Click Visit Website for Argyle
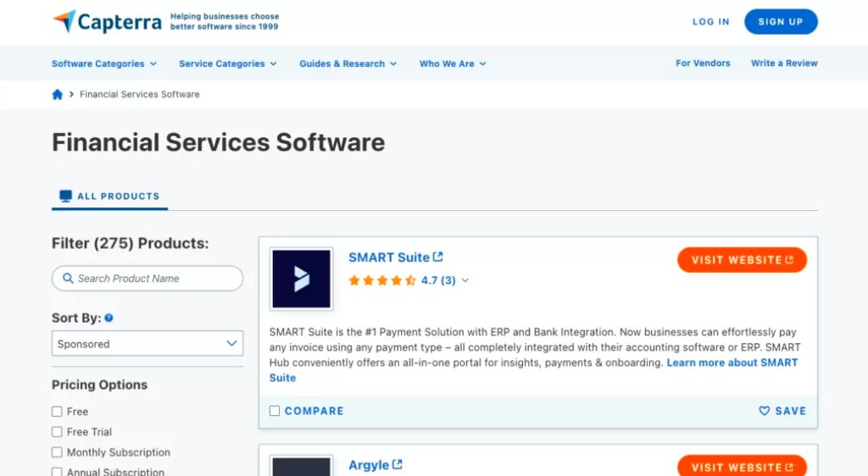Image resolution: width=868 pixels, height=476 pixels. [742, 466]
